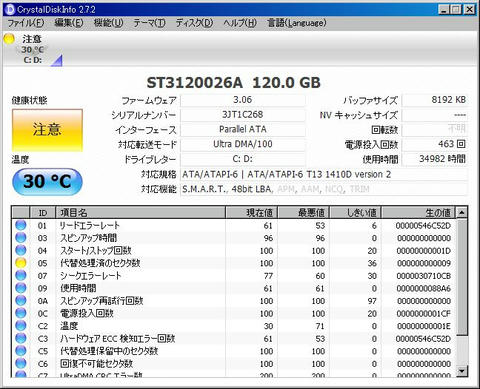Click the blue status orb for ID C2 温度
Image resolution: width=480 pixels, height=389 pixels.
[21, 326]
